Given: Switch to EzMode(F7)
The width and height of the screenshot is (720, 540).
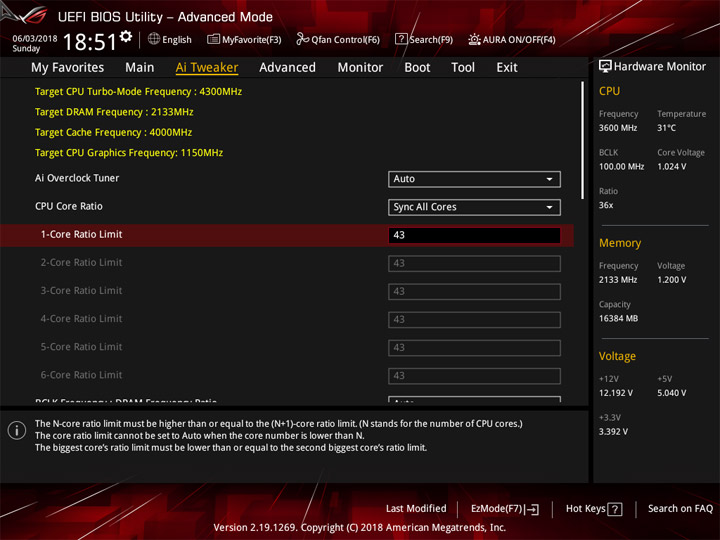Looking at the screenshot, I should (505, 509).
